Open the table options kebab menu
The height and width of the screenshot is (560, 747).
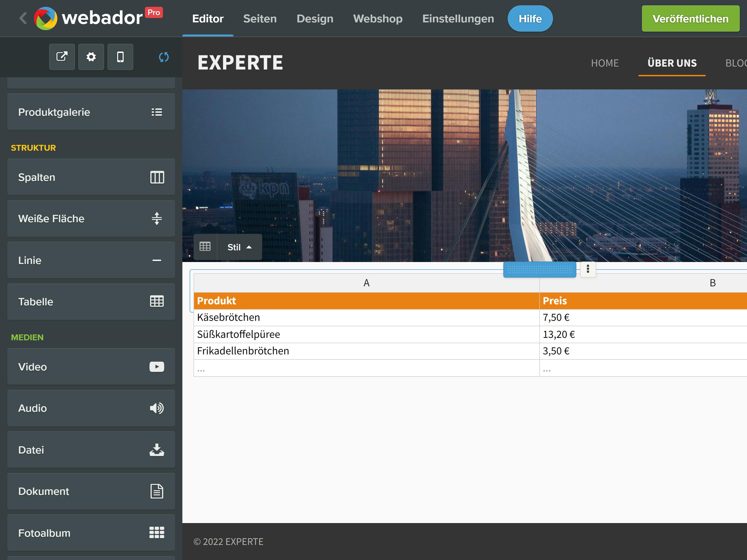pyautogui.click(x=587, y=269)
